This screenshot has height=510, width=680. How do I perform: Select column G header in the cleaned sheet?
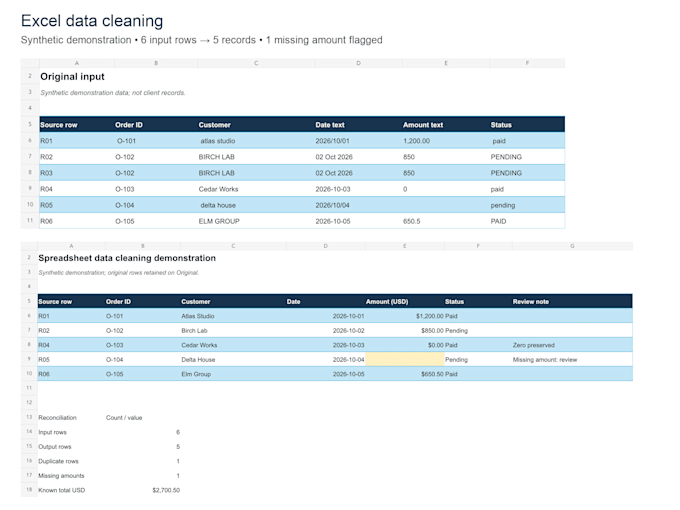point(572,246)
